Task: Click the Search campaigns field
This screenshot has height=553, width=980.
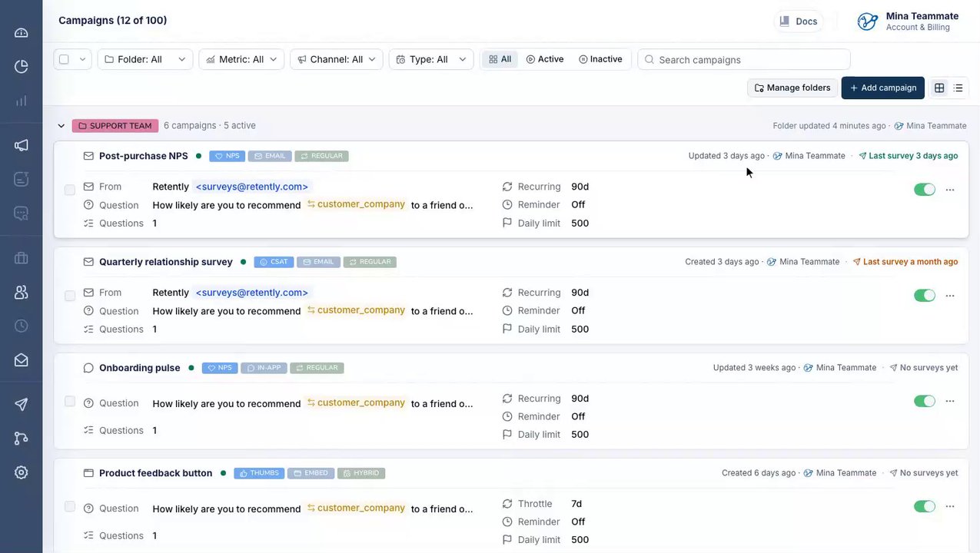Action: pyautogui.click(x=744, y=59)
